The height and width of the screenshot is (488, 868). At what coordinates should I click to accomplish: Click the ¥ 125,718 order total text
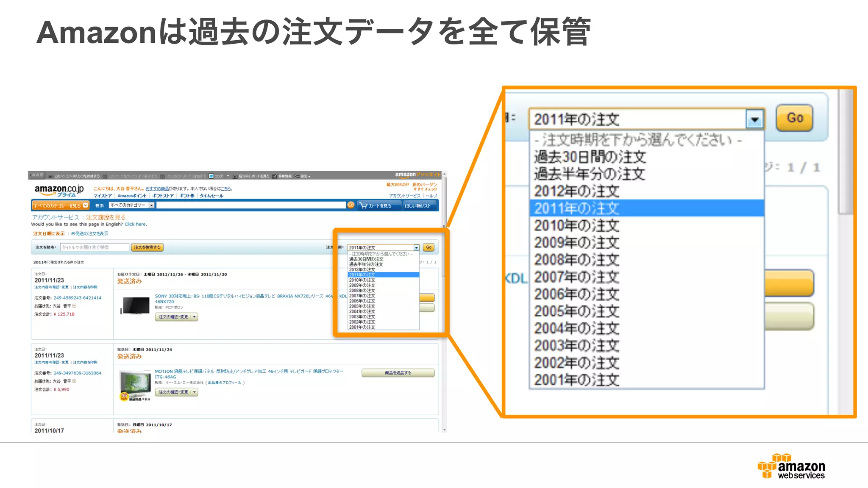[x=64, y=314]
